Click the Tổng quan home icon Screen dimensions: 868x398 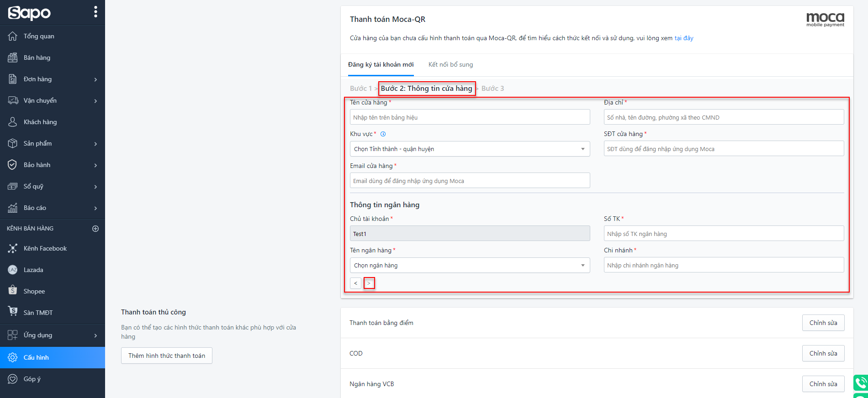pyautogui.click(x=13, y=36)
